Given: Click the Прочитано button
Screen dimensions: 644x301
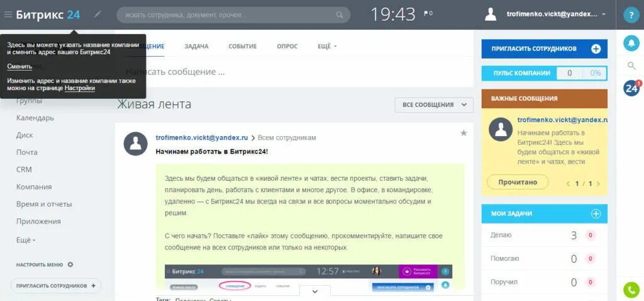Looking at the screenshot, I should pos(518,182).
